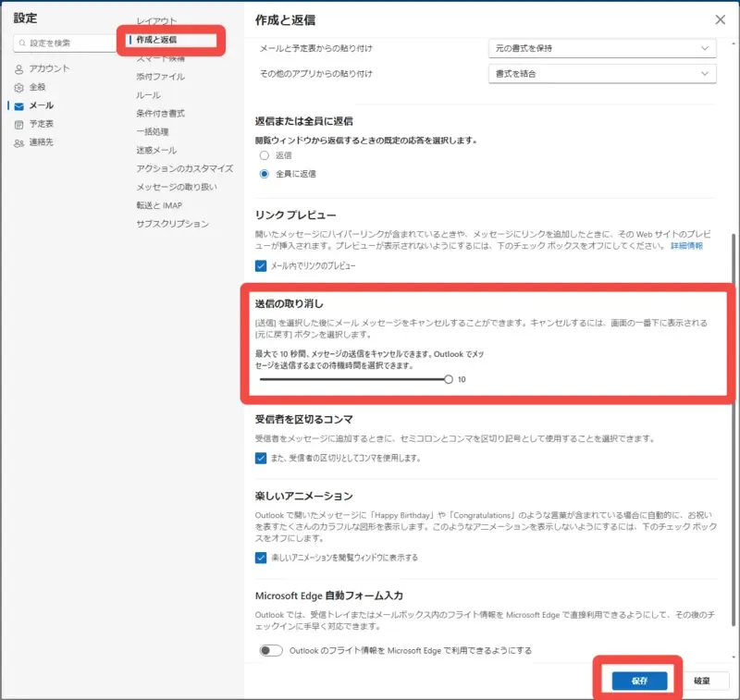This screenshot has width=740, height=700.
Task: Select the アカウント category
Action: point(49,68)
